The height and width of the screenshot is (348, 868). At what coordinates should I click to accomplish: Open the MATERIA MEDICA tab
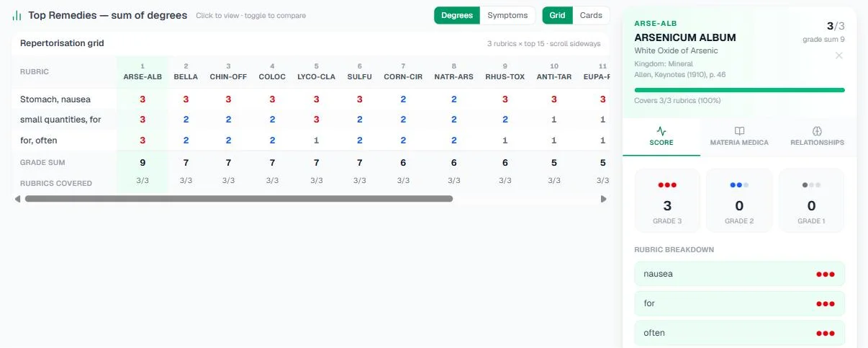point(739,136)
